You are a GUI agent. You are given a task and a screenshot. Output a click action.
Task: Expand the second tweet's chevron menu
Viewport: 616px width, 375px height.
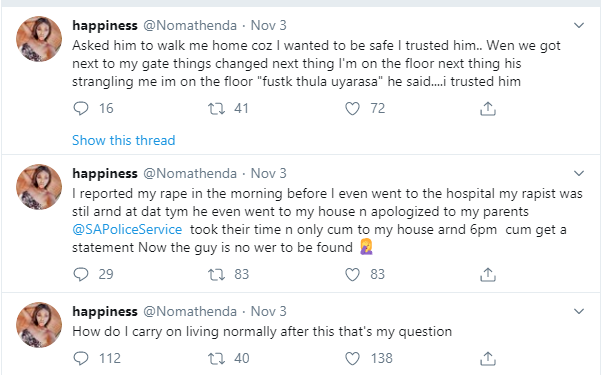pyautogui.click(x=579, y=173)
